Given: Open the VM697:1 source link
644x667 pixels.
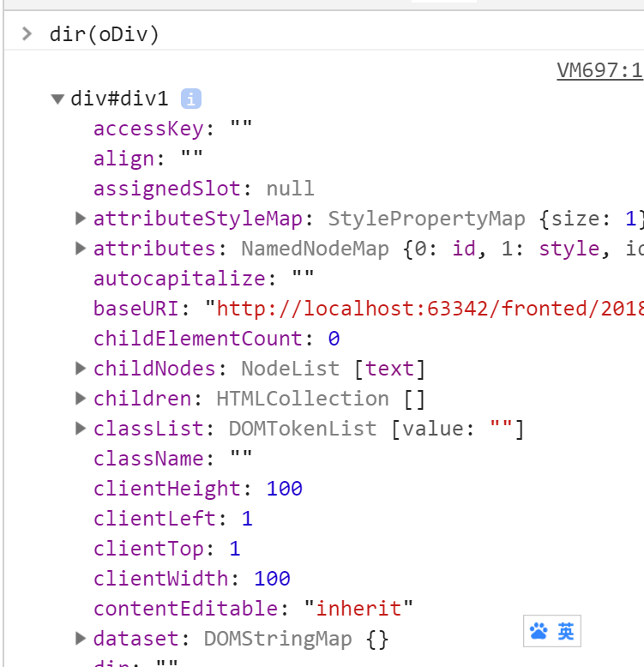Looking at the screenshot, I should tap(600, 70).
